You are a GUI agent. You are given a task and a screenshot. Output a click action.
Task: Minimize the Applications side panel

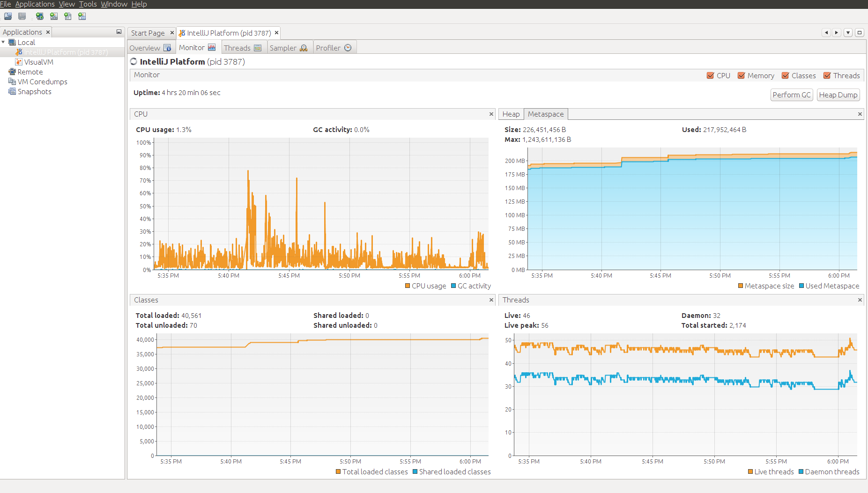[119, 32]
